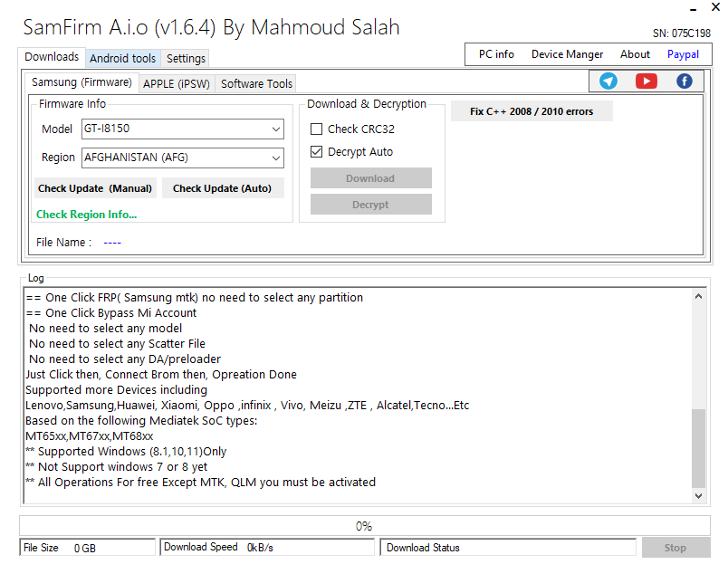The width and height of the screenshot is (728, 574).
Task: Uncheck the Decrypt Auto checkbox
Action: point(316,152)
